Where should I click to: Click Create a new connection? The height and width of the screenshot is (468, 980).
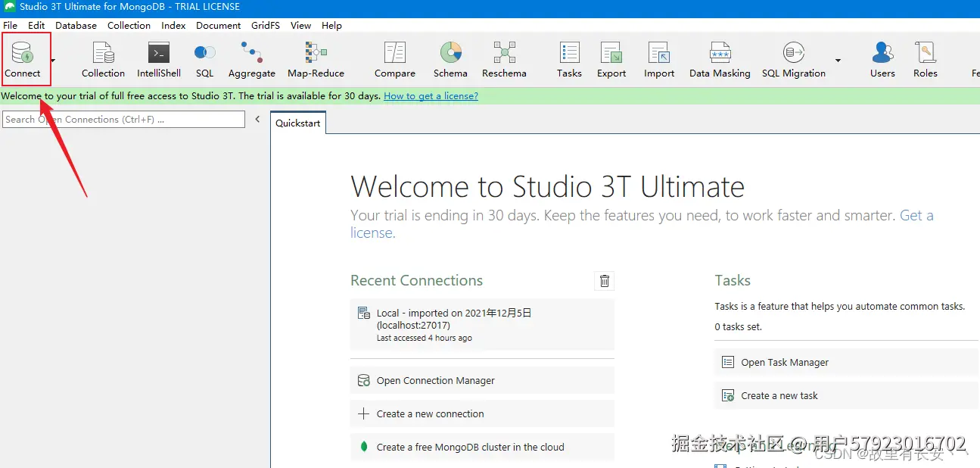tap(482, 414)
